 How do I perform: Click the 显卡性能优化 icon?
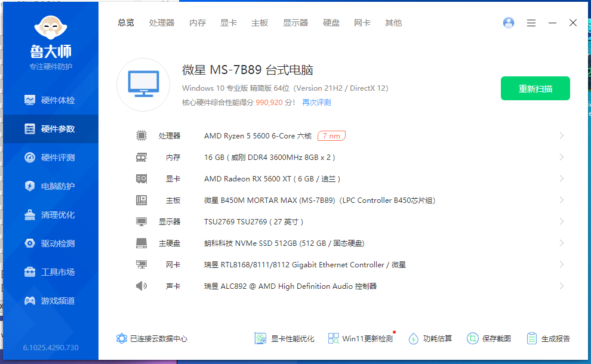click(x=260, y=338)
